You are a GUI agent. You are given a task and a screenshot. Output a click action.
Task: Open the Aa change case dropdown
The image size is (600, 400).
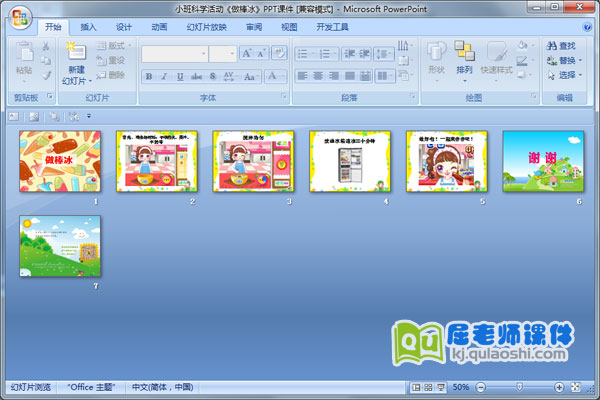click(251, 77)
